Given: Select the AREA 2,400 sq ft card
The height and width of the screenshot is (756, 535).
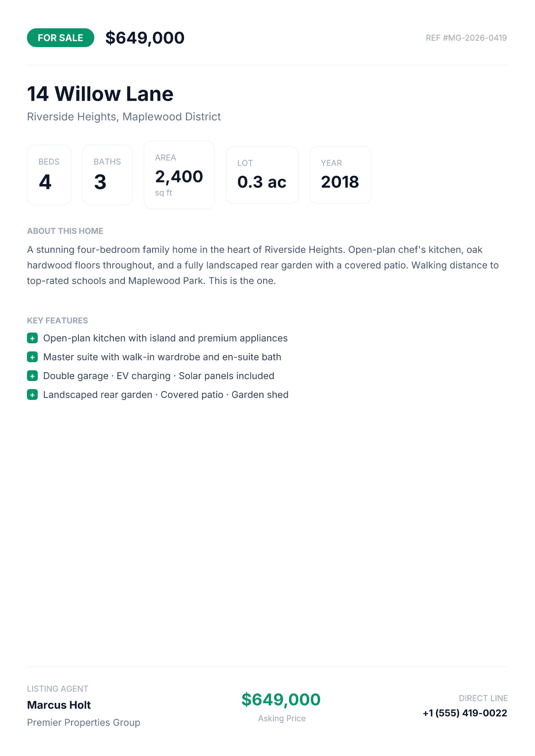Looking at the screenshot, I should coord(179,175).
